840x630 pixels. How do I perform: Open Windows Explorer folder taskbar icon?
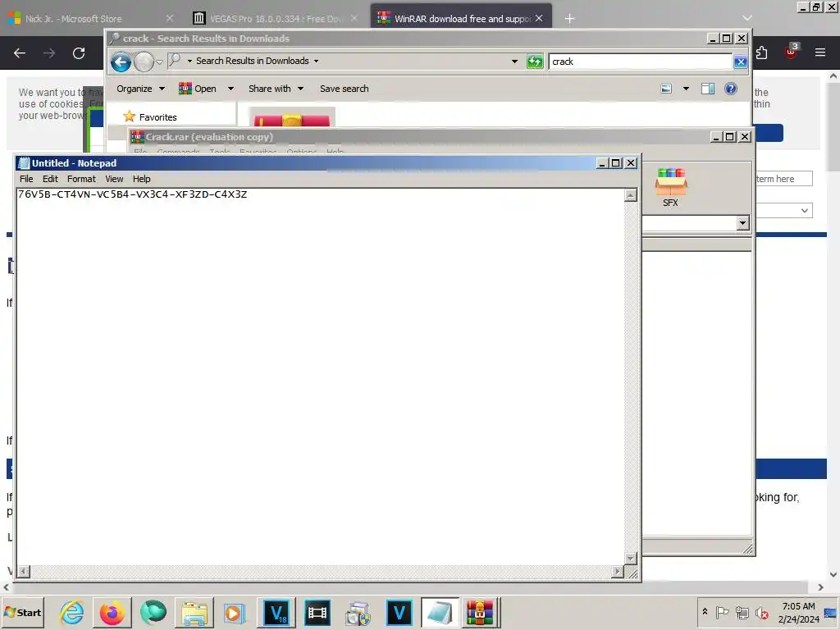point(194,612)
